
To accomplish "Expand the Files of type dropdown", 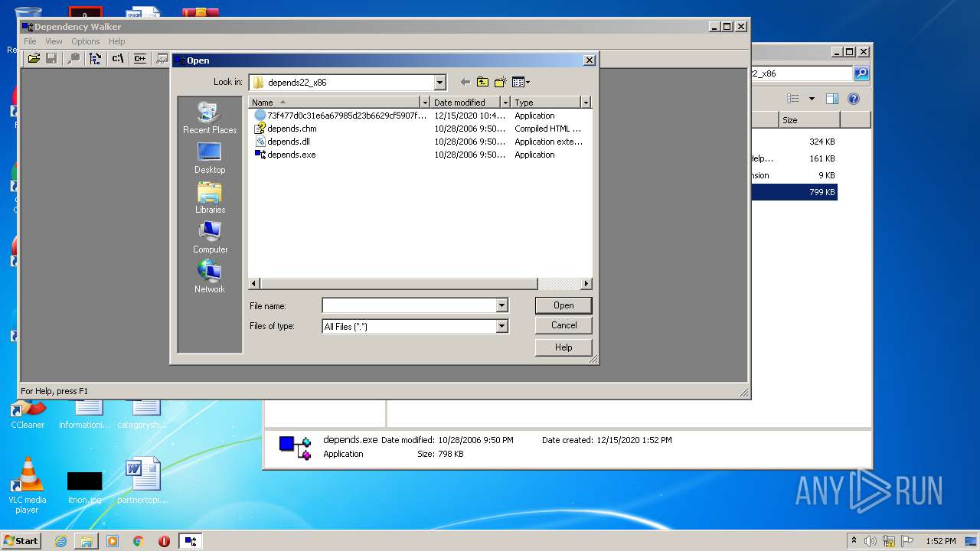I will click(502, 326).
